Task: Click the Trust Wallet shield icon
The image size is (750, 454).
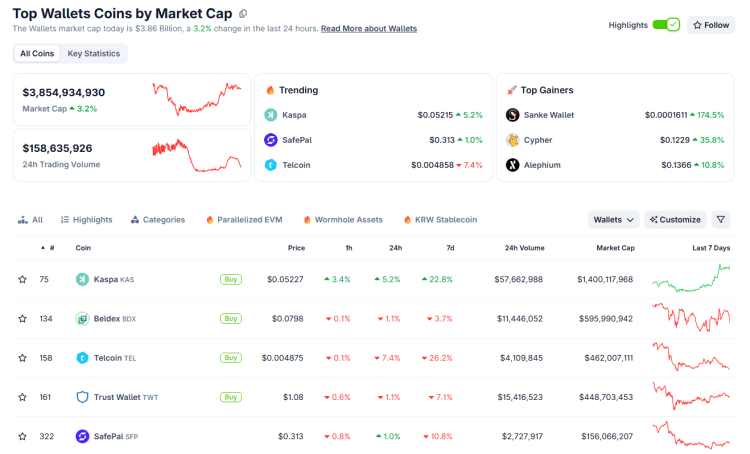Action: coord(82,397)
